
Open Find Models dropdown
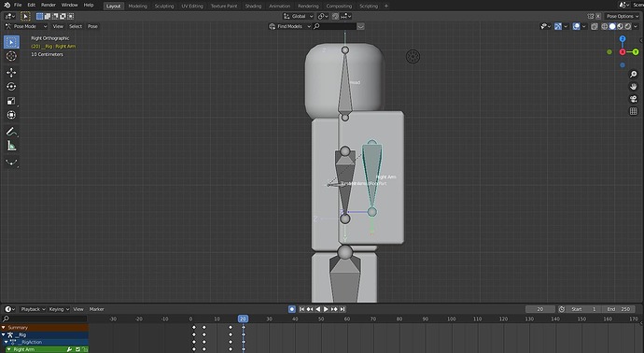(290, 26)
